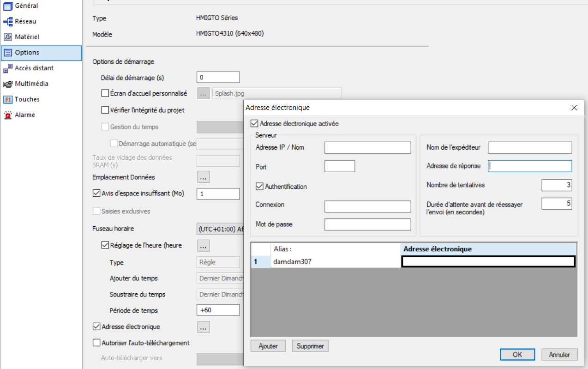Confirm dialog with OK button

tap(517, 355)
